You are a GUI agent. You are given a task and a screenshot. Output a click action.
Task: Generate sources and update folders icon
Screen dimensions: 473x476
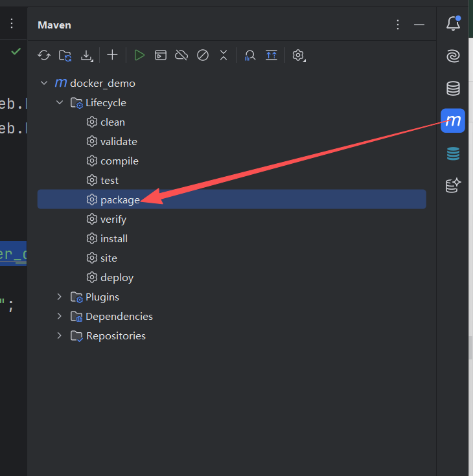click(x=65, y=56)
